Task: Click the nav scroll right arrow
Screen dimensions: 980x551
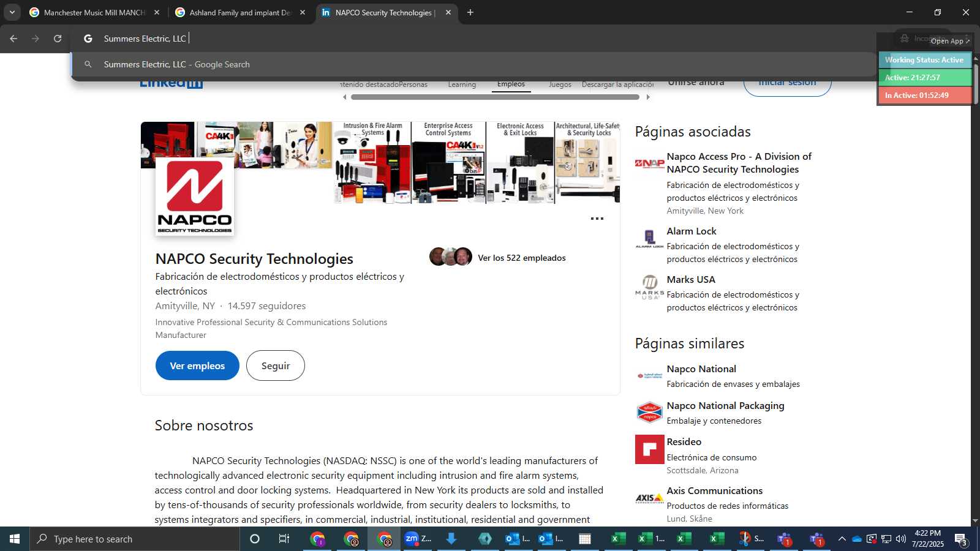Action: tap(648, 97)
